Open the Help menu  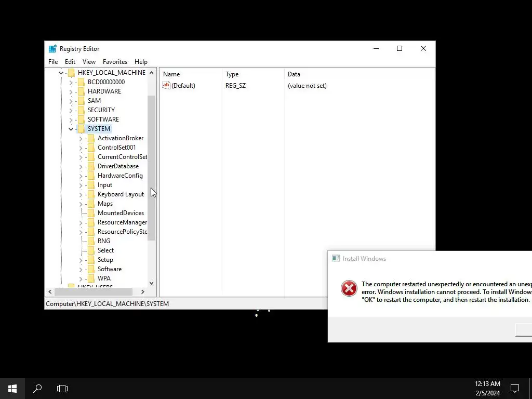coord(141,62)
